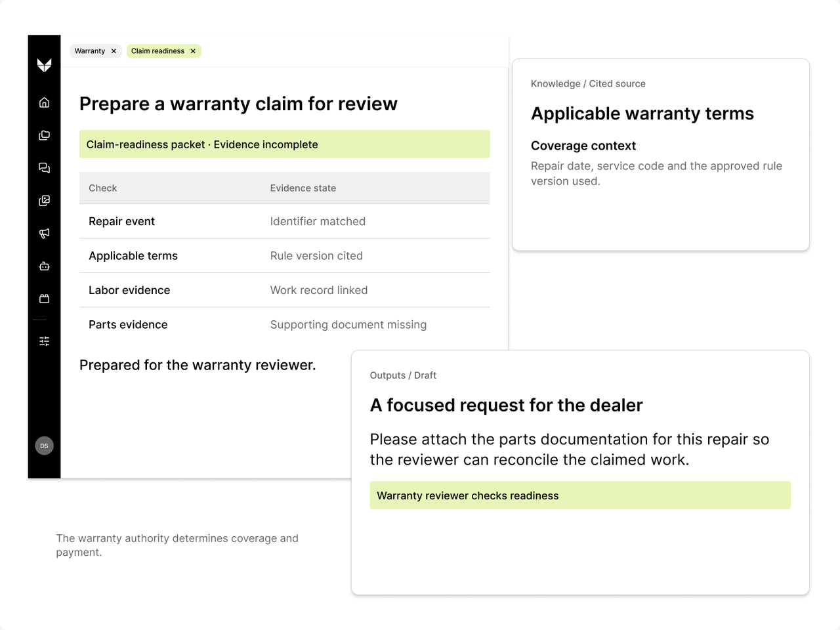Click the Rule version cited cell
Viewport: 840px width, 630px height.
316,256
